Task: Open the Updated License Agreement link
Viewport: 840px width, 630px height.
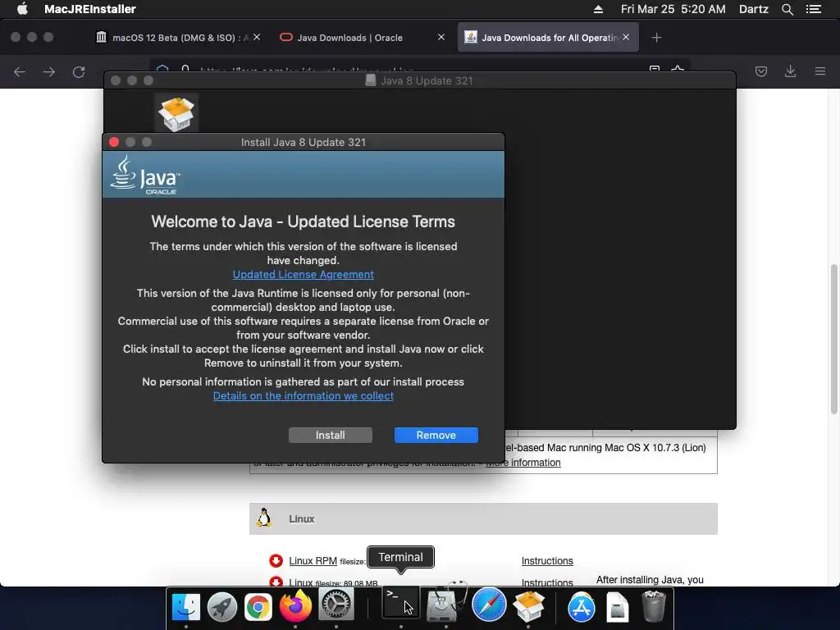Action: tap(304, 274)
